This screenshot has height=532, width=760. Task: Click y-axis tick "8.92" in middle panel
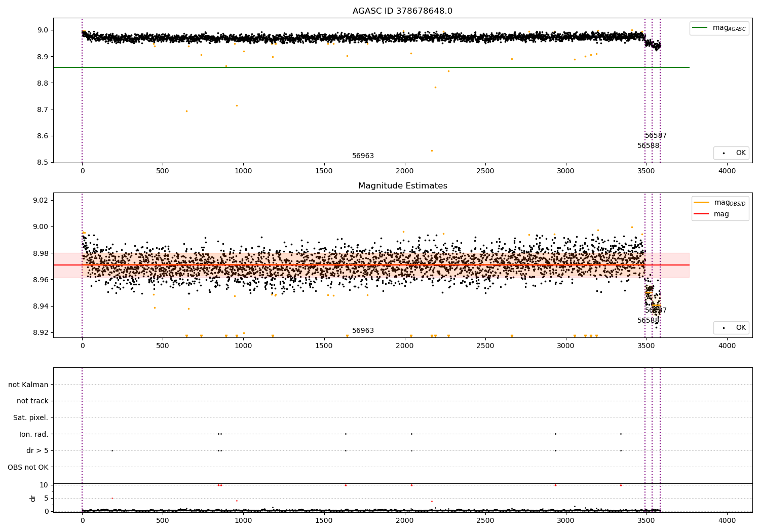41,333
